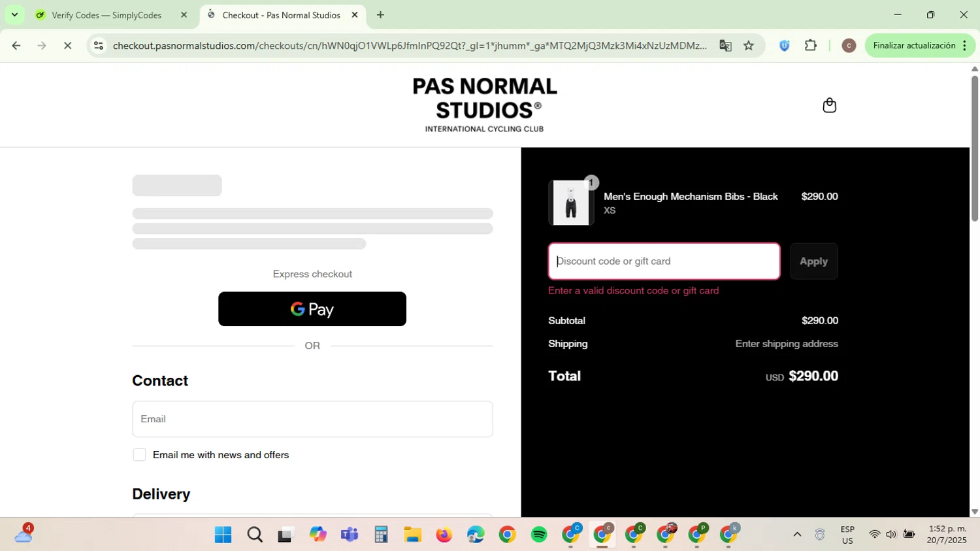Open a new browser tab

[x=380, y=15]
